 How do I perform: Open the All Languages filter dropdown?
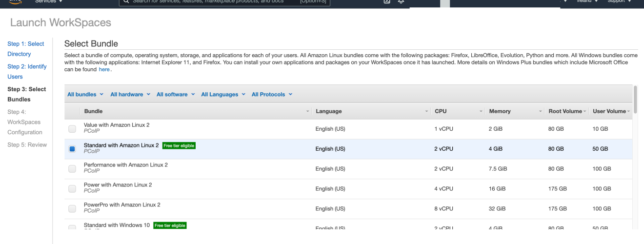tap(223, 95)
